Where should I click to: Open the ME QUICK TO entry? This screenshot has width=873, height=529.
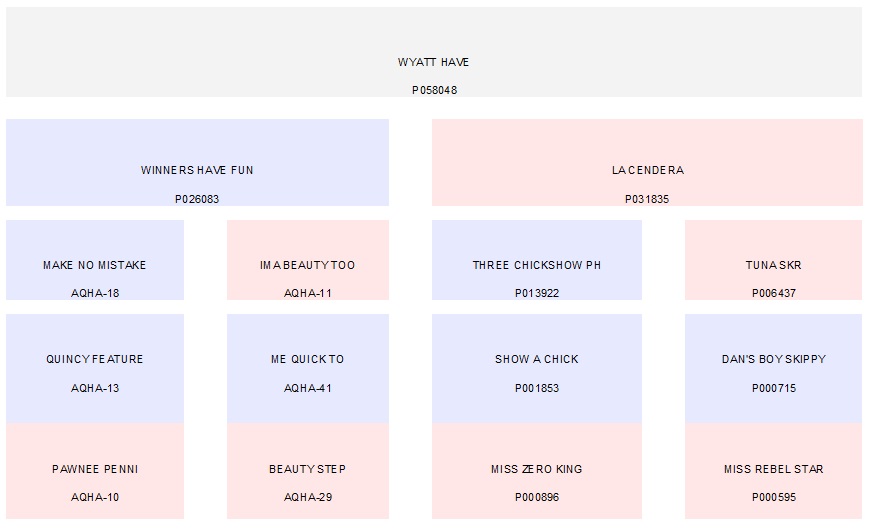coord(307,367)
